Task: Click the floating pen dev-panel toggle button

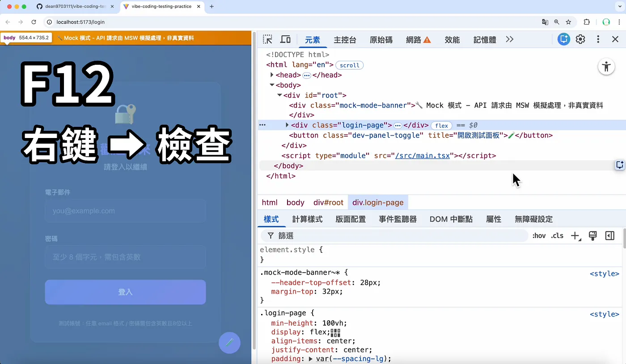Action: pos(229,343)
